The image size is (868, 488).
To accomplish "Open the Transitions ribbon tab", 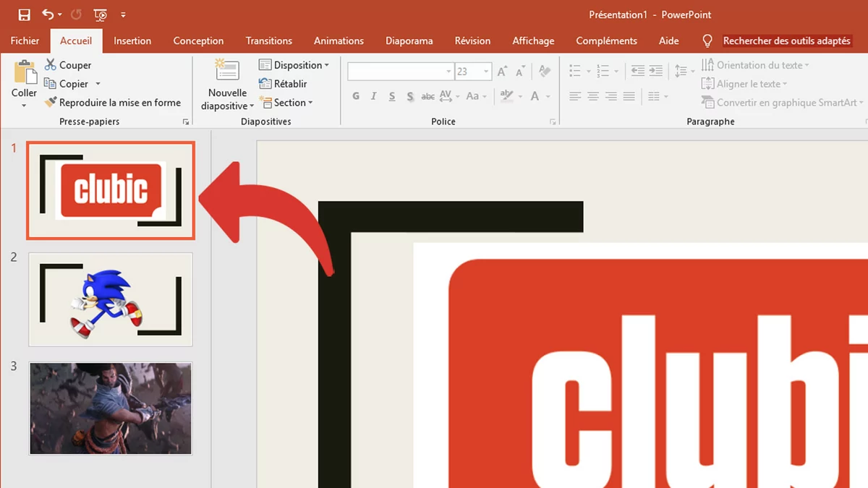I will coord(268,41).
